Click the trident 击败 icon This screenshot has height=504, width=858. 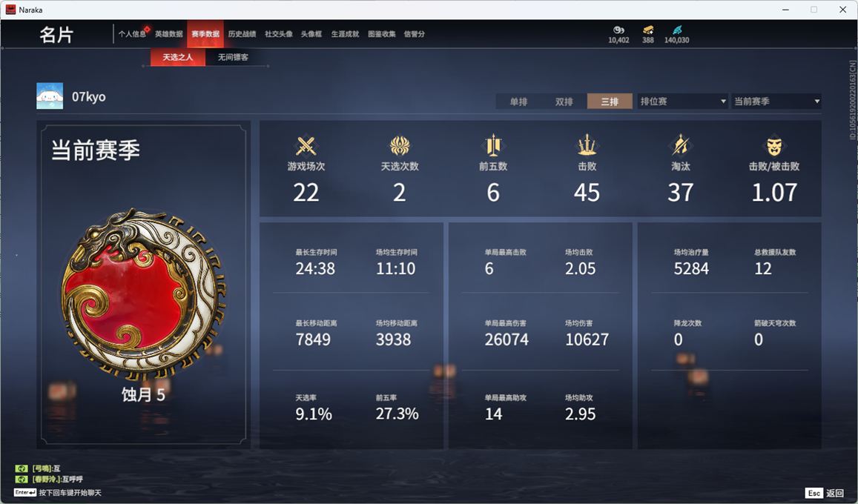coord(587,145)
